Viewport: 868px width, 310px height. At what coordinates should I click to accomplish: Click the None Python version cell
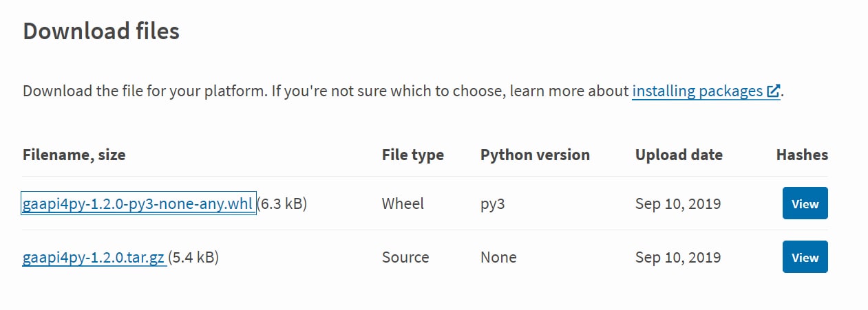pyautogui.click(x=498, y=257)
